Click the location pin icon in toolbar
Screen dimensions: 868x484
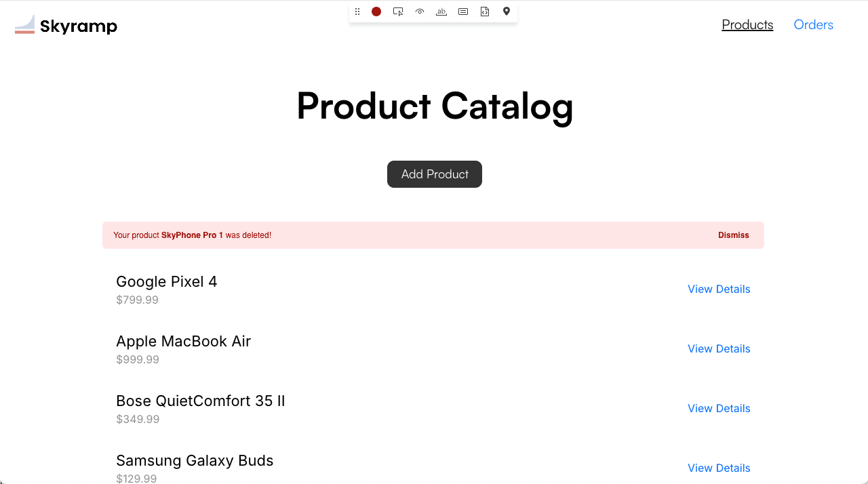click(507, 12)
